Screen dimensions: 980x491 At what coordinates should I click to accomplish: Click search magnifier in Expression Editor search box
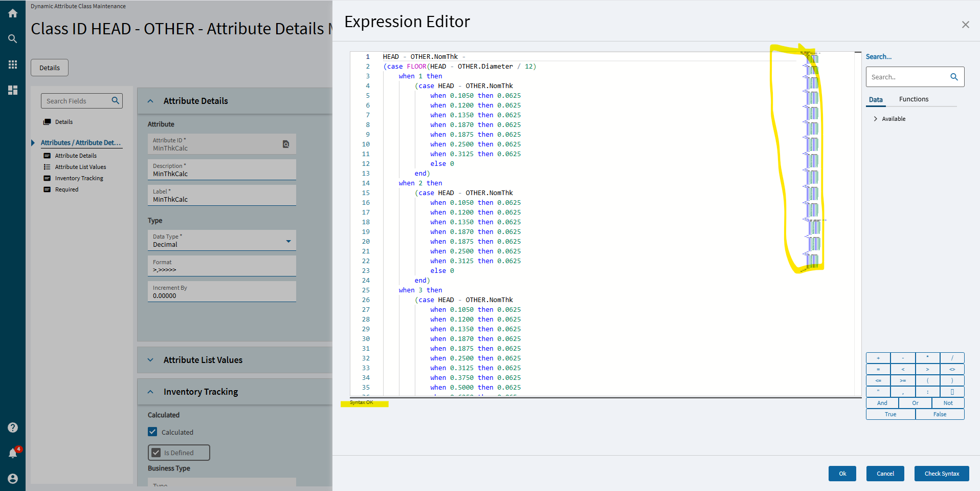click(954, 77)
